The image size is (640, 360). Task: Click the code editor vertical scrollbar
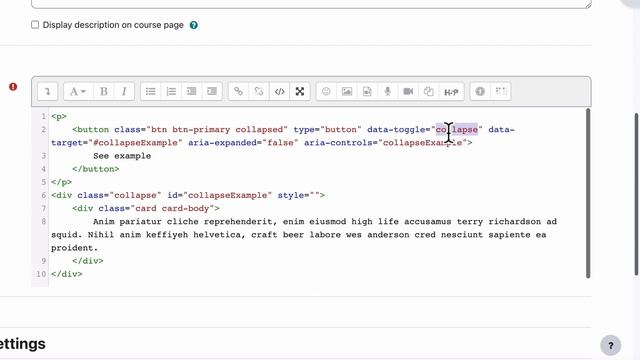point(588,193)
